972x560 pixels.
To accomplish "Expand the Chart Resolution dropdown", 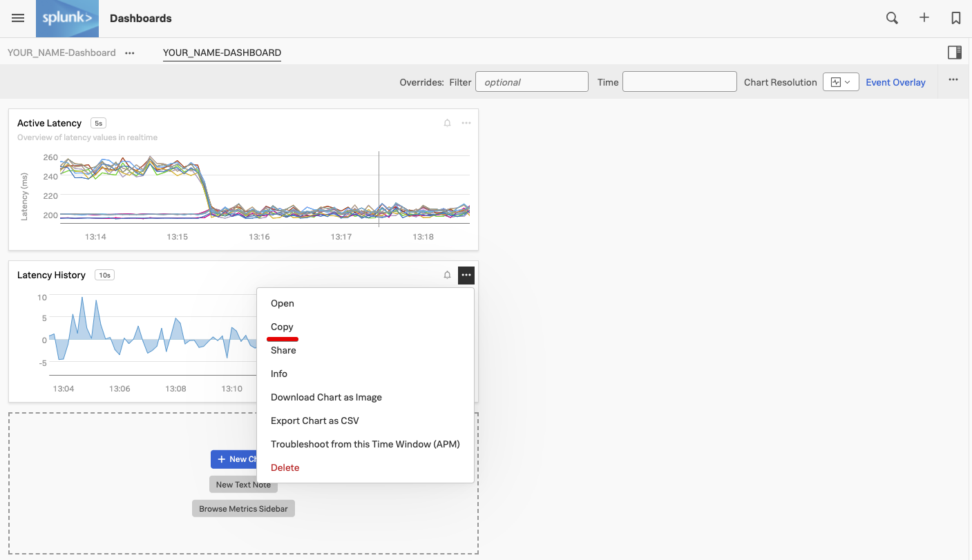I will (x=840, y=81).
